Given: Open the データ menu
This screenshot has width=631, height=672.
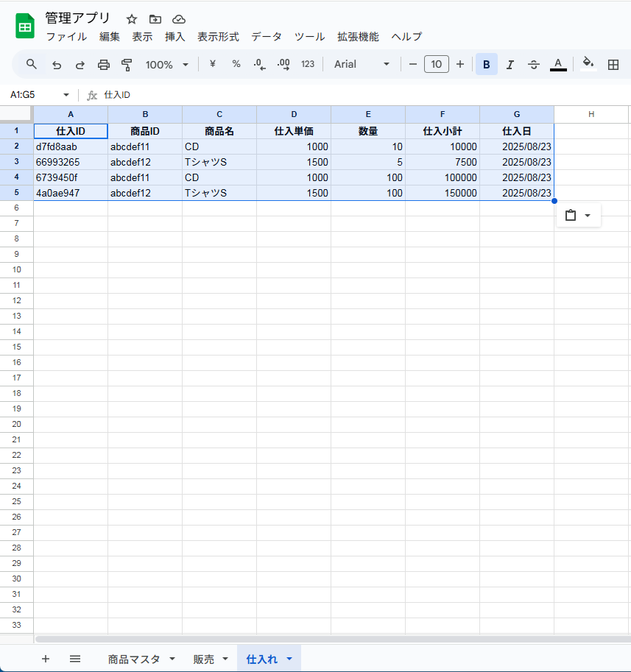Looking at the screenshot, I should (266, 37).
